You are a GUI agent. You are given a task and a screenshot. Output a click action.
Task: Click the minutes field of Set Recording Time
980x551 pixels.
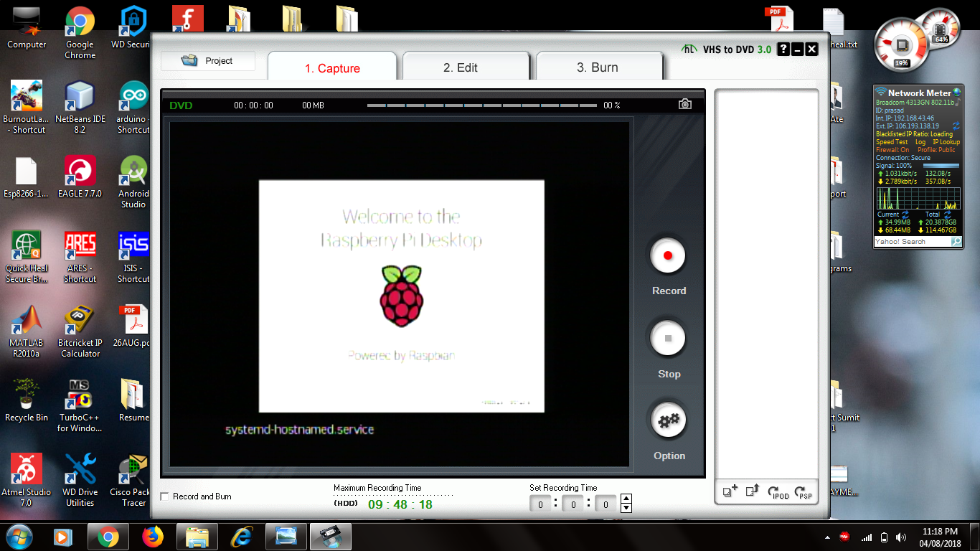pos(573,504)
